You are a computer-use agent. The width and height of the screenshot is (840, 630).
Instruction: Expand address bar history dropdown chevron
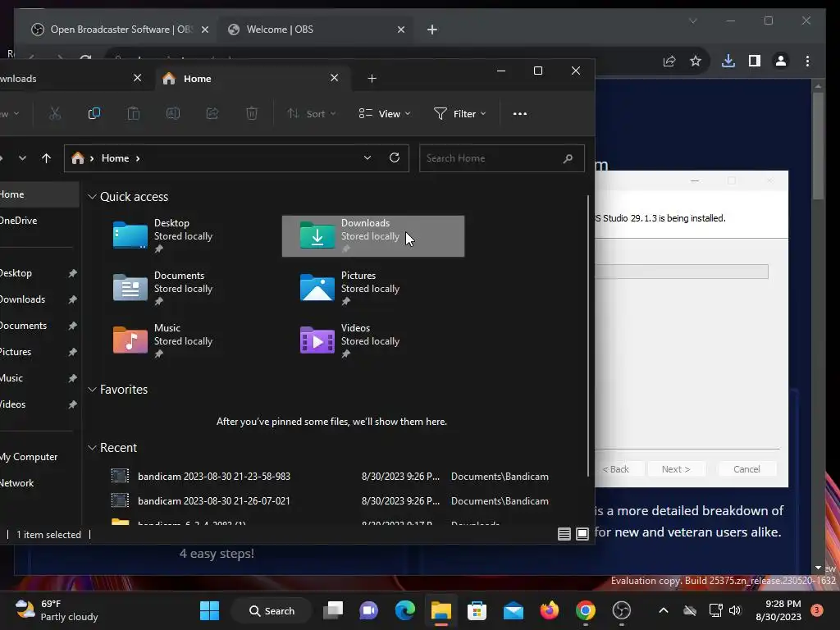(x=367, y=157)
